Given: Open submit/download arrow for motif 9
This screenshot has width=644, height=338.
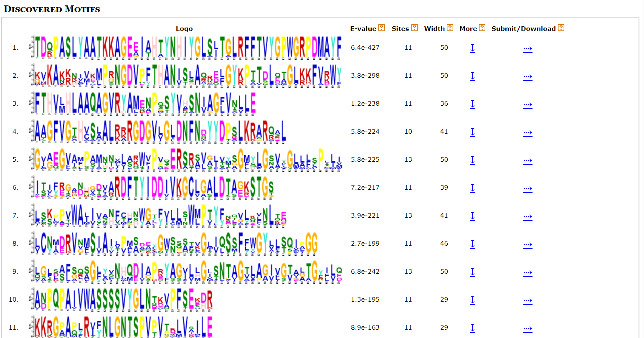Looking at the screenshot, I should (x=528, y=273).
